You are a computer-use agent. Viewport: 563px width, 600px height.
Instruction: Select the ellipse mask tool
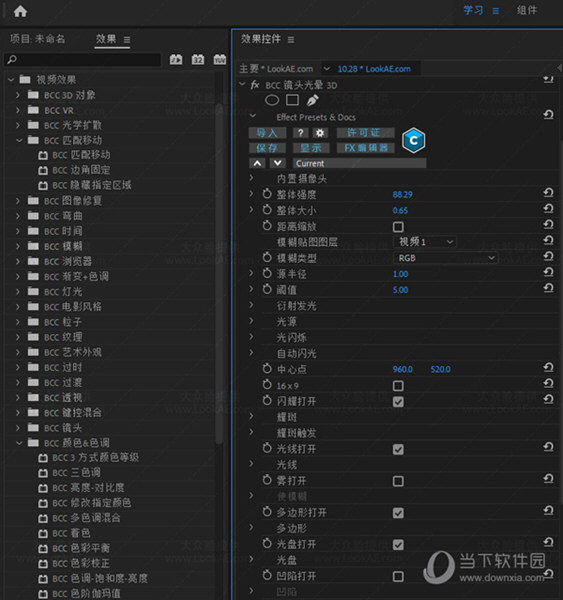272,100
